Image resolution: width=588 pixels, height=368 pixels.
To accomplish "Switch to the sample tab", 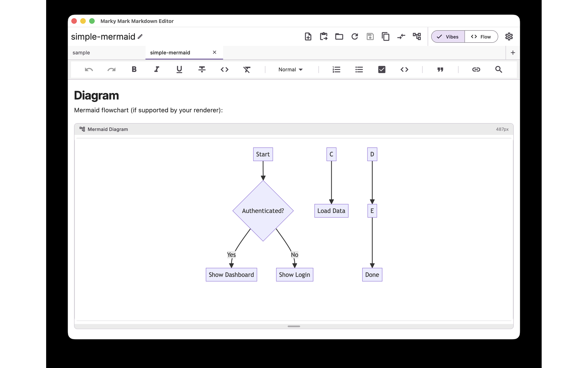I will click(106, 53).
